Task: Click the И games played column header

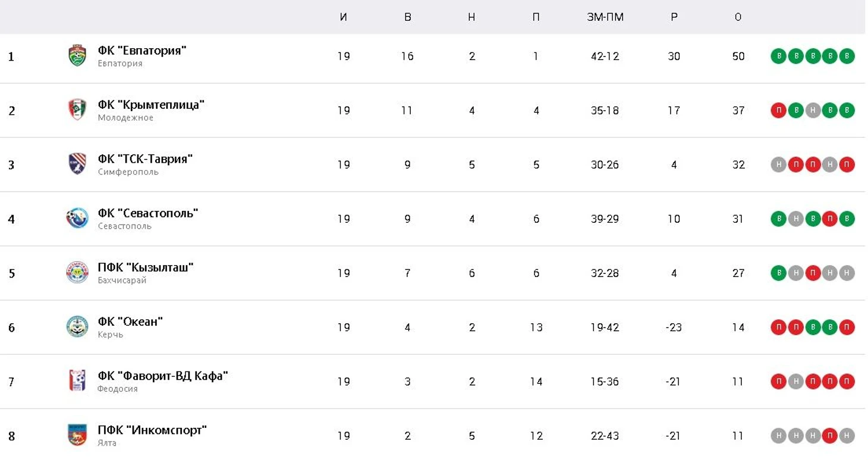Action: coord(344,17)
